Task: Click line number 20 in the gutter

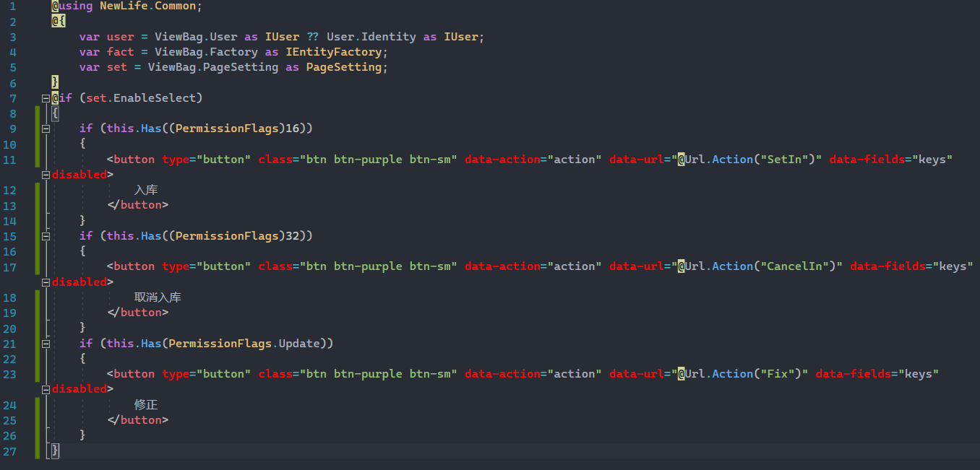Action: point(9,328)
